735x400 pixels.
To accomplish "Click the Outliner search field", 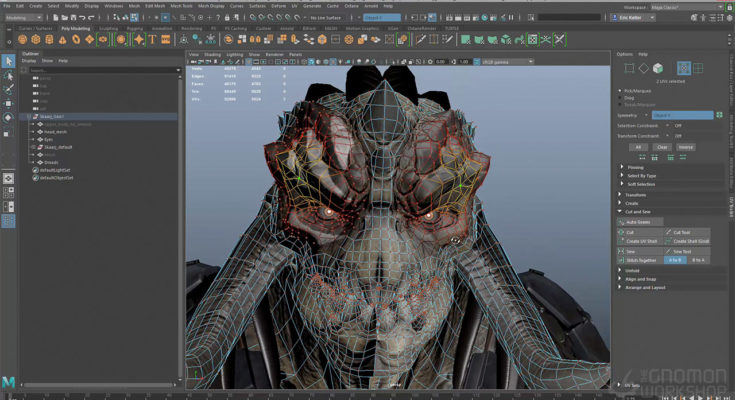I will pyautogui.click(x=104, y=70).
